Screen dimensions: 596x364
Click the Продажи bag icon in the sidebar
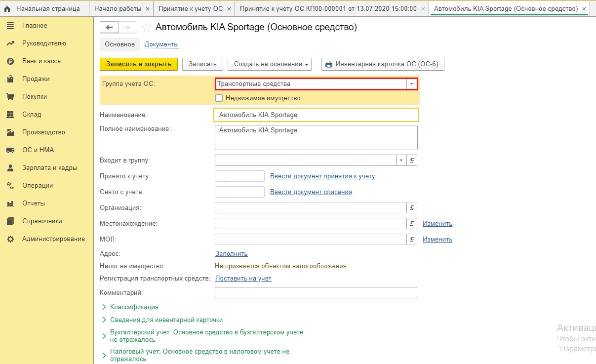10,79
